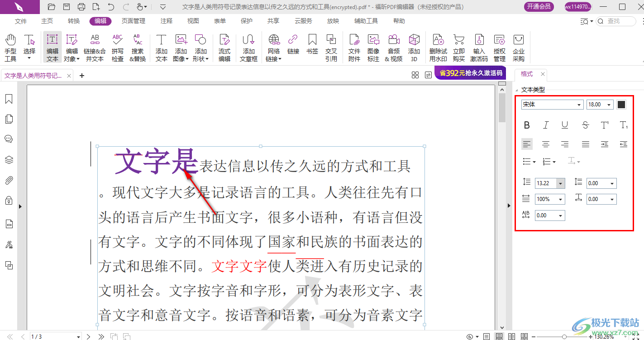The width and height of the screenshot is (644, 340).
Task: Switch to the 主页 ribbon tab
Action: click(47, 21)
